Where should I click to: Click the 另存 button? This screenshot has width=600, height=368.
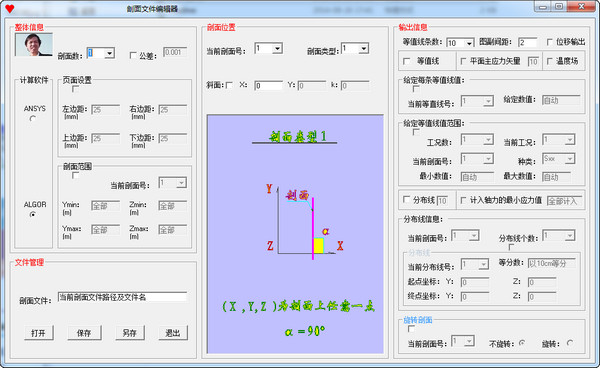coord(130,333)
